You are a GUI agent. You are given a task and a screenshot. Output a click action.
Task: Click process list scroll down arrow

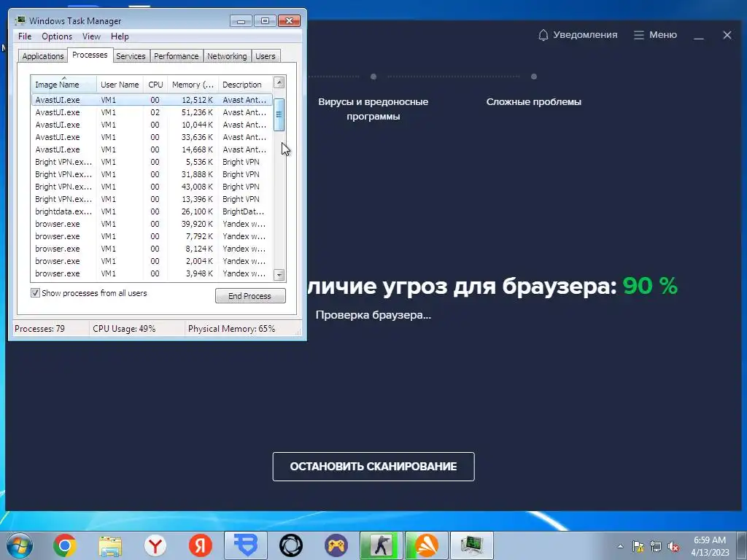(279, 275)
